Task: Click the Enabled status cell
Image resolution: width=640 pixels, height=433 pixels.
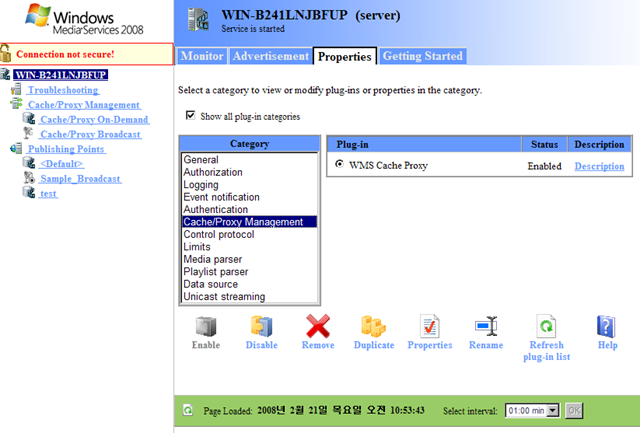Action: 544,166
